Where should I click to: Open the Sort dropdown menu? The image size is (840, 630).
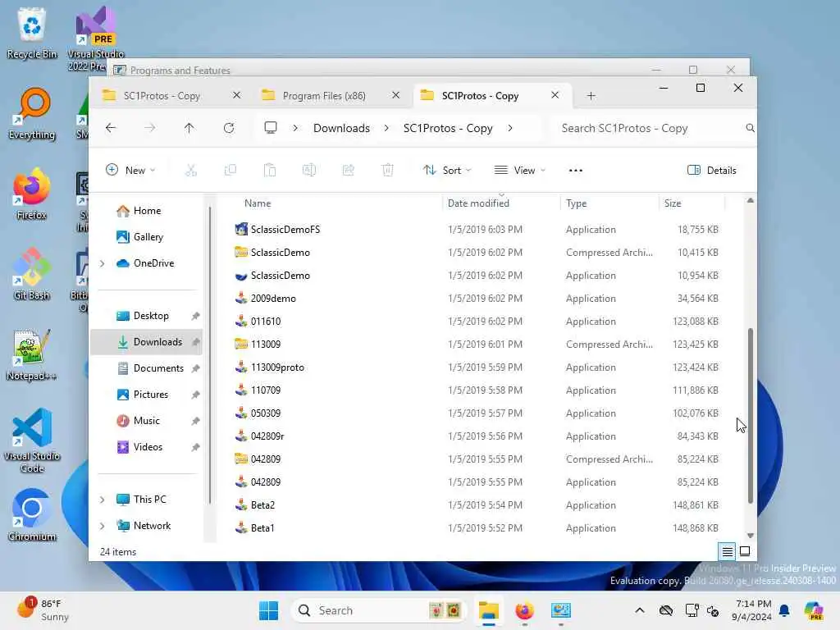point(447,171)
